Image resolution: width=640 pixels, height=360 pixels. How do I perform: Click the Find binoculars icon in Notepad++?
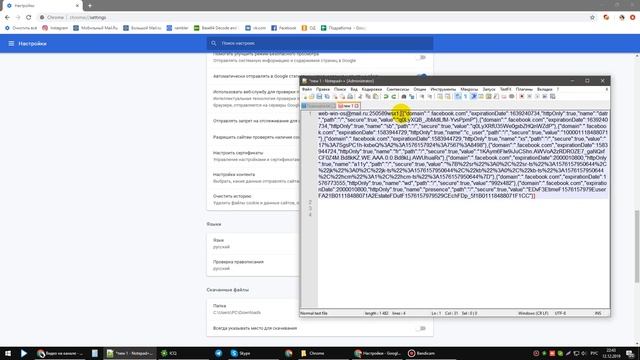[404, 96]
